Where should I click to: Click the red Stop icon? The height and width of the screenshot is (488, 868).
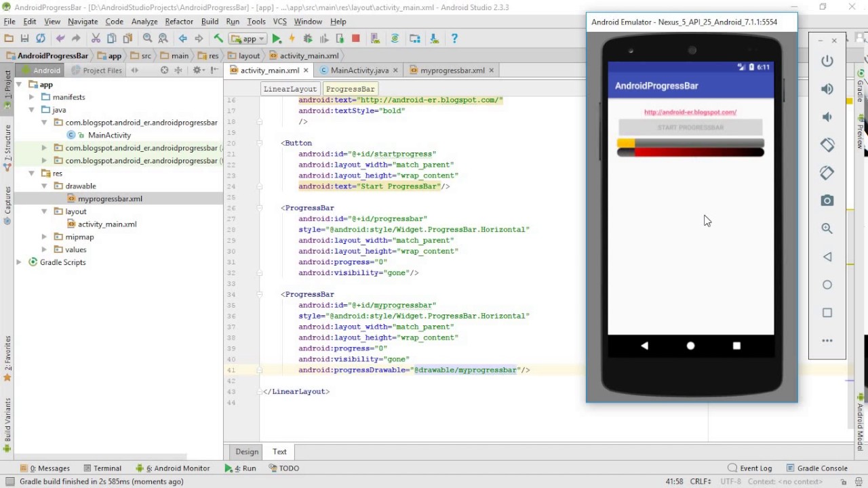[x=355, y=39]
